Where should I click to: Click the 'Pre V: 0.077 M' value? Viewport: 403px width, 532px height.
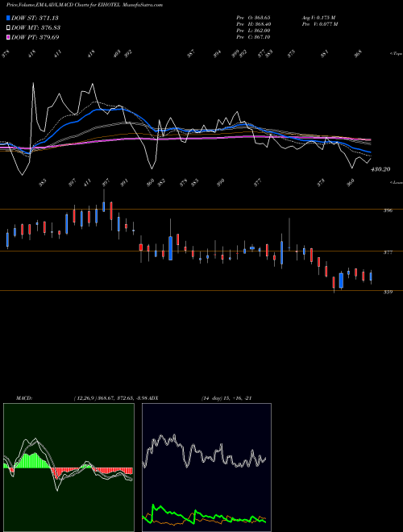click(x=319, y=24)
